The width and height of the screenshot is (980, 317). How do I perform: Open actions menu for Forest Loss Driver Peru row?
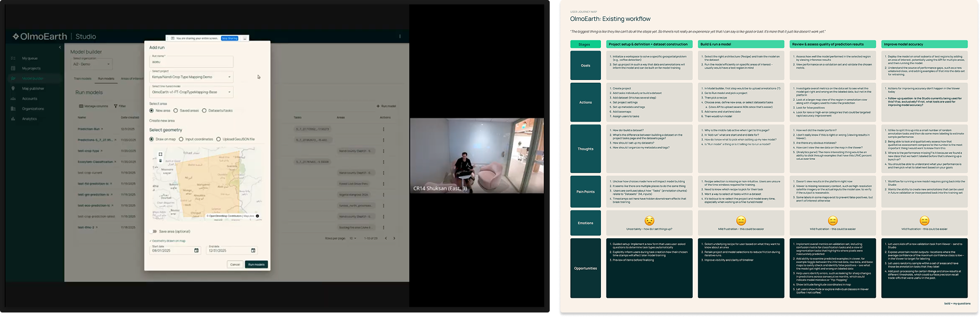(384, 184)
